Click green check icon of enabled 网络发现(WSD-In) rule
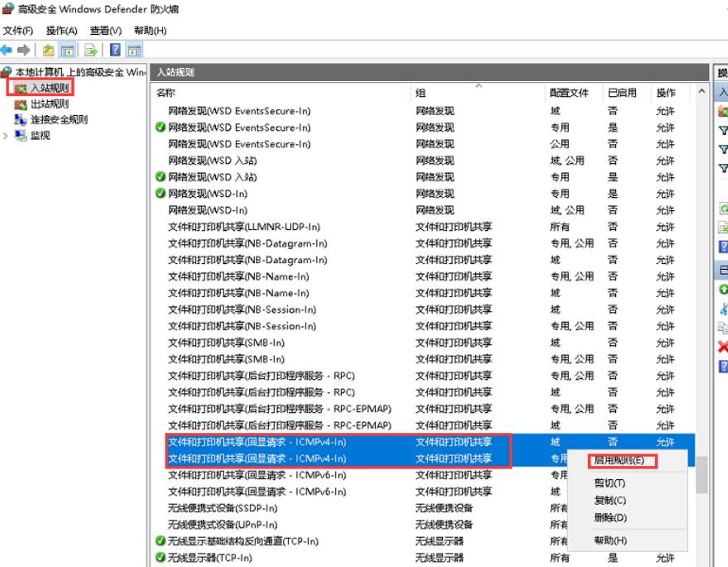Screen dimensions: 728x567 point(160,194)
